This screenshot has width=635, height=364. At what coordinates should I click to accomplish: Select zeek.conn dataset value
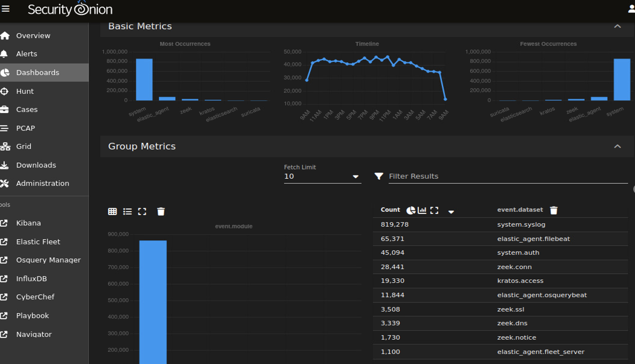click(x=515, y=267)
